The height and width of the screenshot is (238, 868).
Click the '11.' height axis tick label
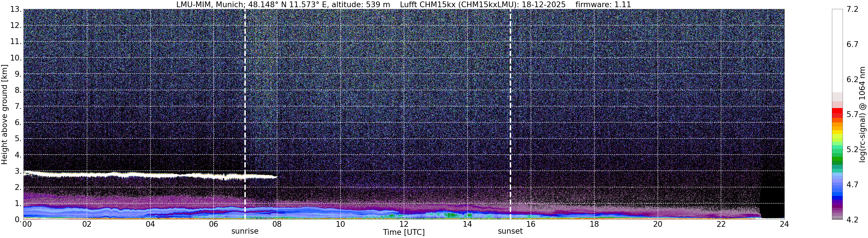coord(16,41)
